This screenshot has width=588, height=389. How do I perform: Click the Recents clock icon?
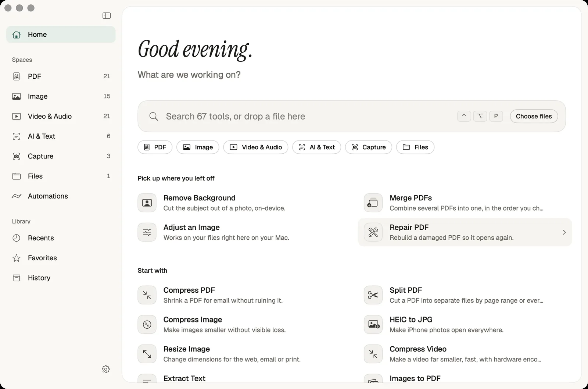pos(17,238)
